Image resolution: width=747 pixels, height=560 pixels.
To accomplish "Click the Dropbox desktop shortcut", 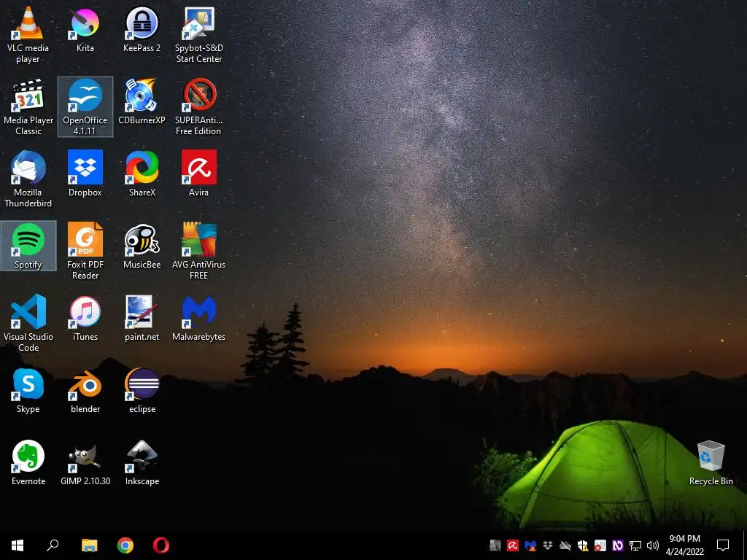I will click(x=85, y=174).
